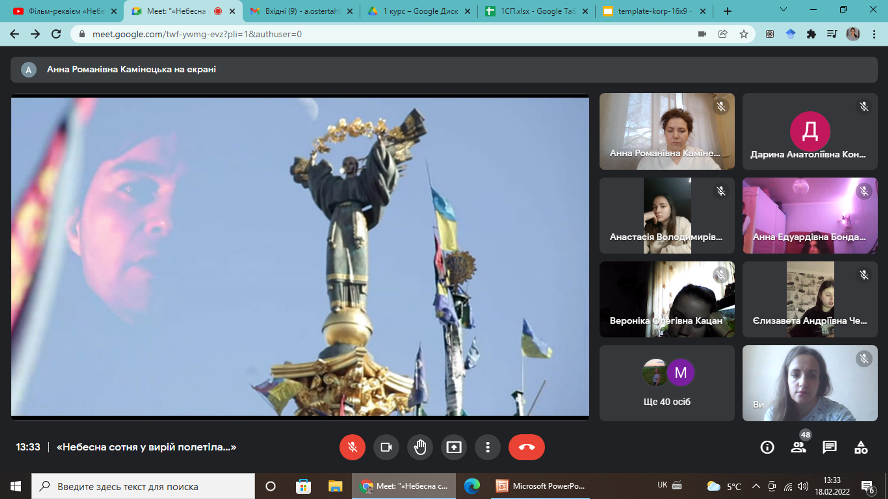Switch to the Gmail "Вхідні (9)" tab
888x499 pixels.
298,11
